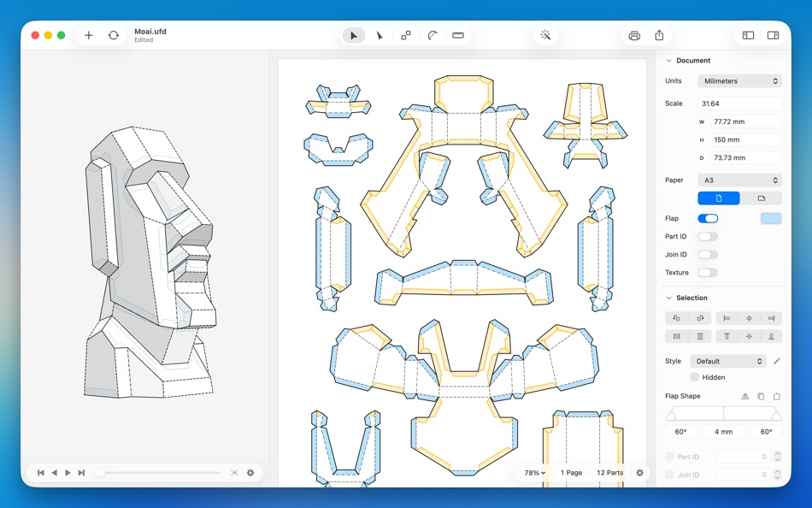This screenshot has height=508, width=812.
Task: Distribute selection horizontally
Action: (676, 336)
